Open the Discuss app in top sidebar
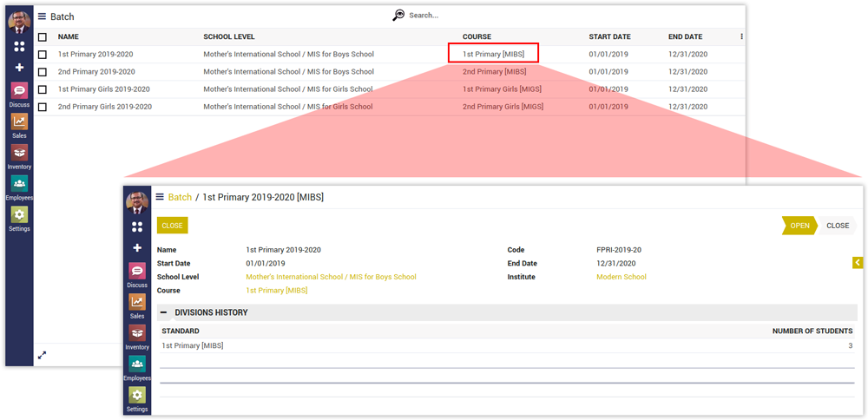Viewport: 868px width, 420px height. click(x=19, y=91)
